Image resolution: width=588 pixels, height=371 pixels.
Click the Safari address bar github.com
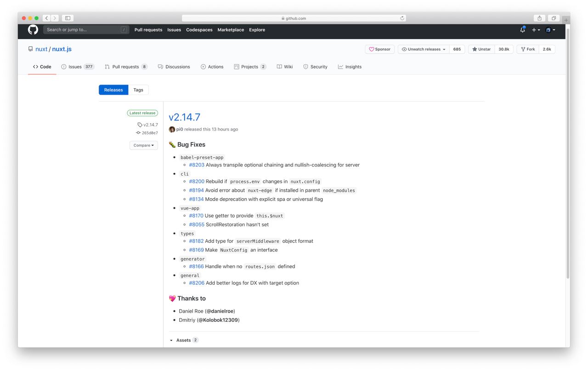(294, 18)
